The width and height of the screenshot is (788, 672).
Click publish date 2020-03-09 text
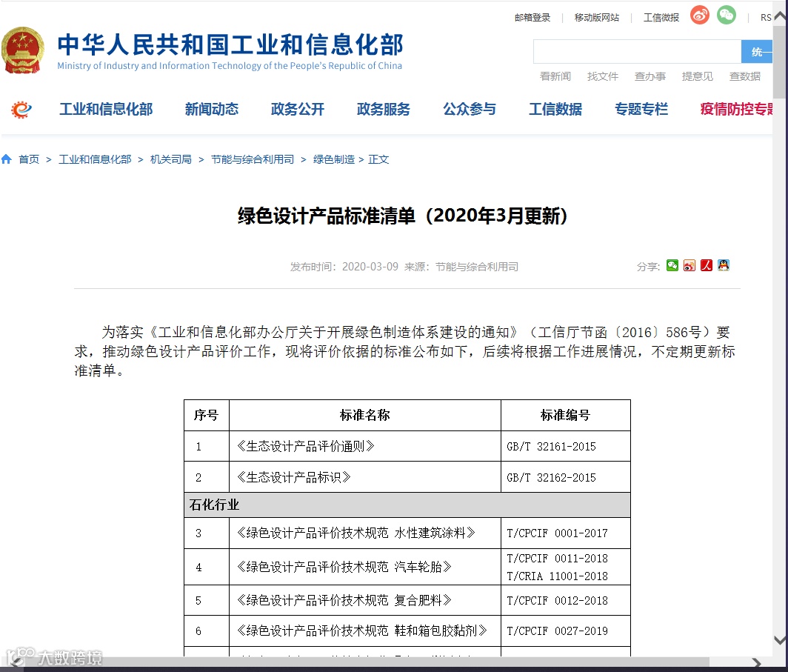370,267
